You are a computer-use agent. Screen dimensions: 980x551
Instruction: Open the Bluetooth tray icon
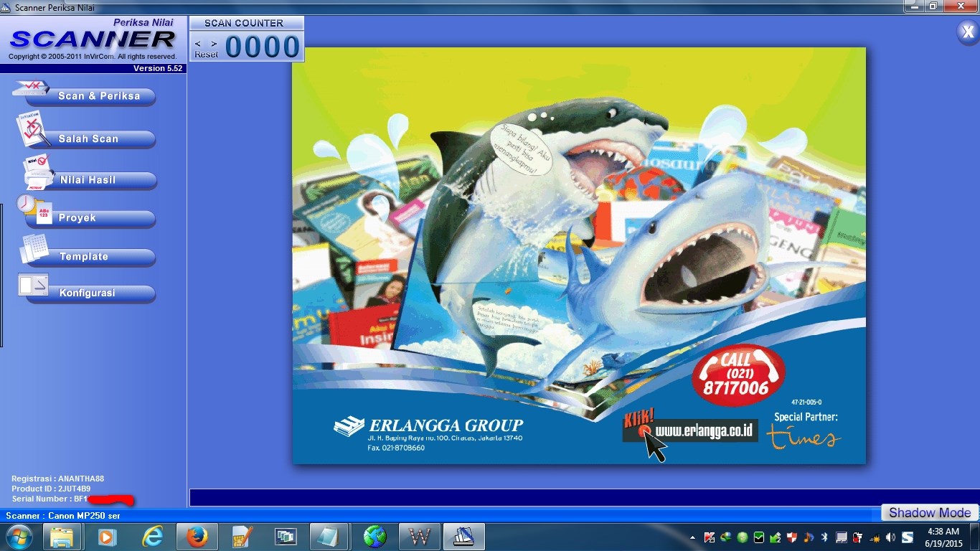point(824,537)
